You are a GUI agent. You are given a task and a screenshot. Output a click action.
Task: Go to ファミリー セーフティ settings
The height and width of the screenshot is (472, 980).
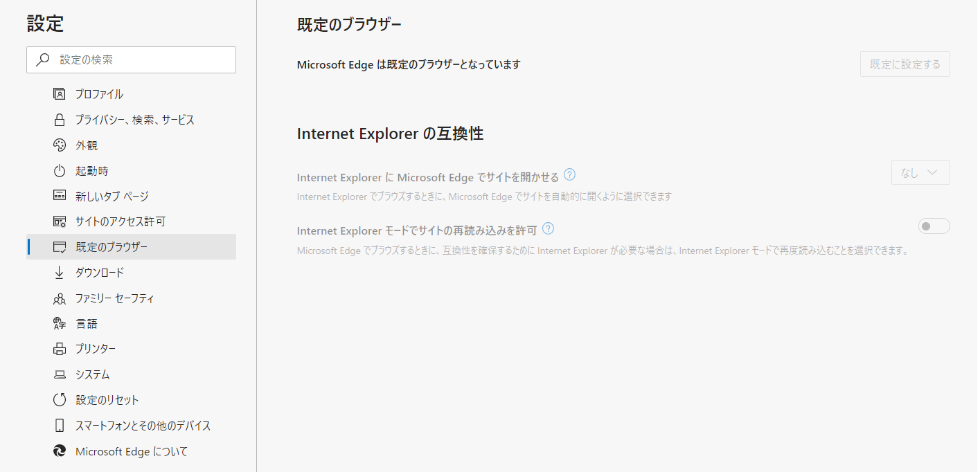[131, 298]
